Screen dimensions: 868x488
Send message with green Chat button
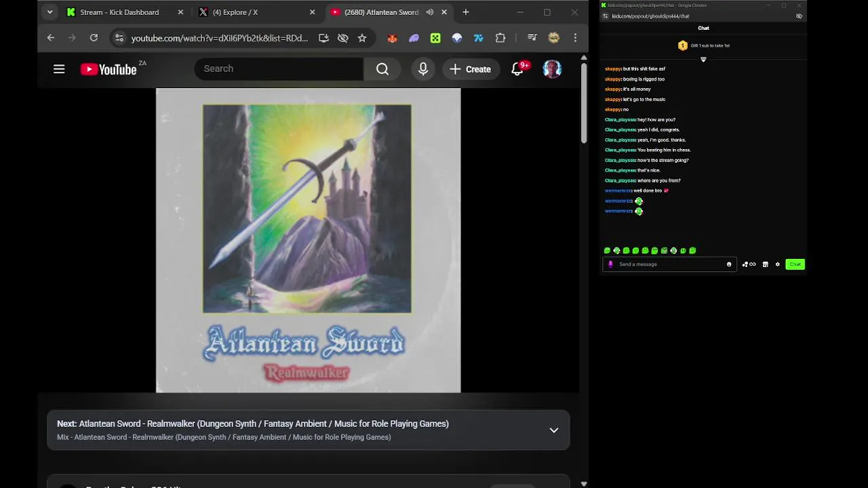pyautogui.click(x=795, y=264)
